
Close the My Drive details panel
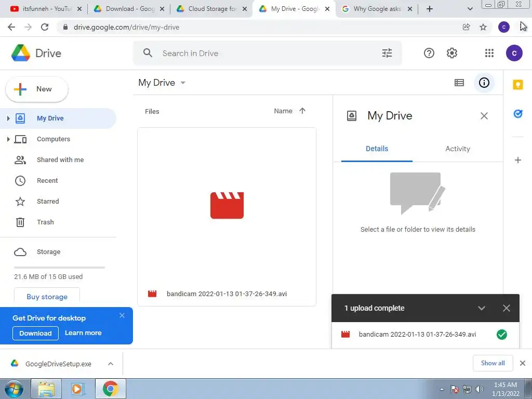click(x=484, y=116)
